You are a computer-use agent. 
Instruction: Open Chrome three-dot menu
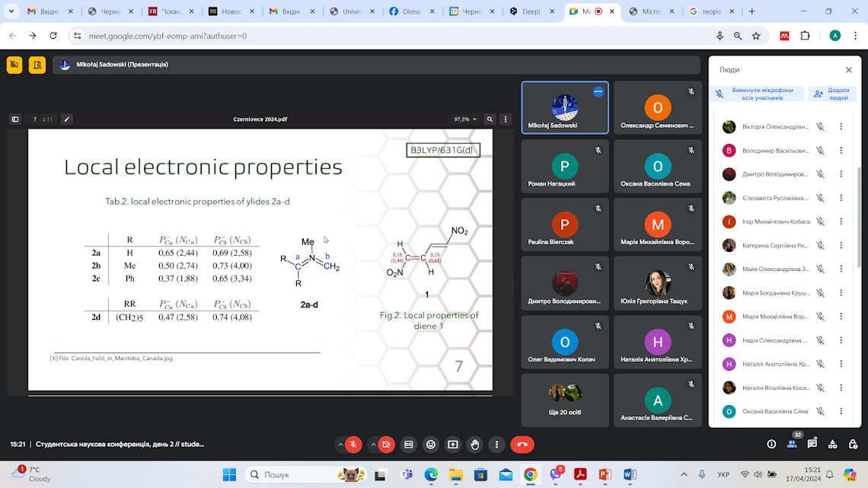point(855,36)
